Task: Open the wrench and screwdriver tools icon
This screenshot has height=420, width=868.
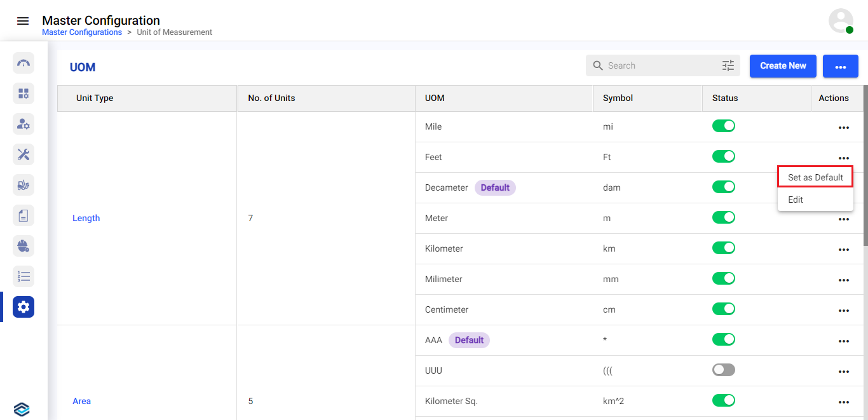Action: pyautogui.click(x=24, y=154)
